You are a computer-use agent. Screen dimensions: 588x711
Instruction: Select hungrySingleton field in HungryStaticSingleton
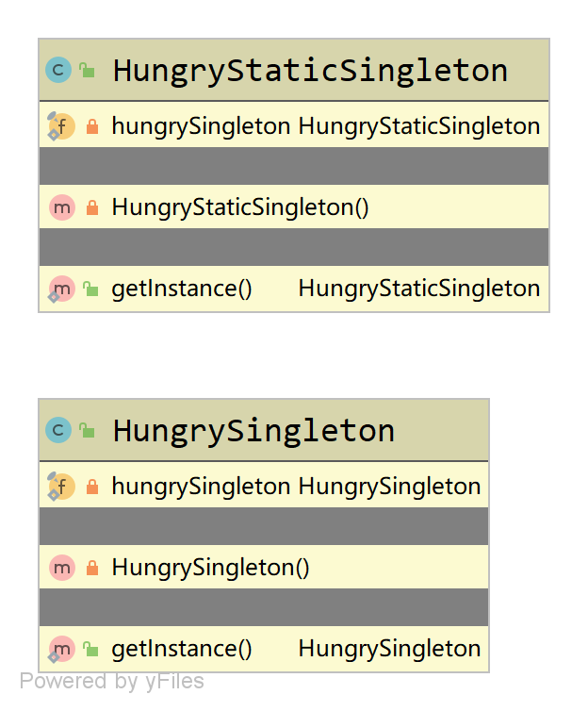[294, 124]
